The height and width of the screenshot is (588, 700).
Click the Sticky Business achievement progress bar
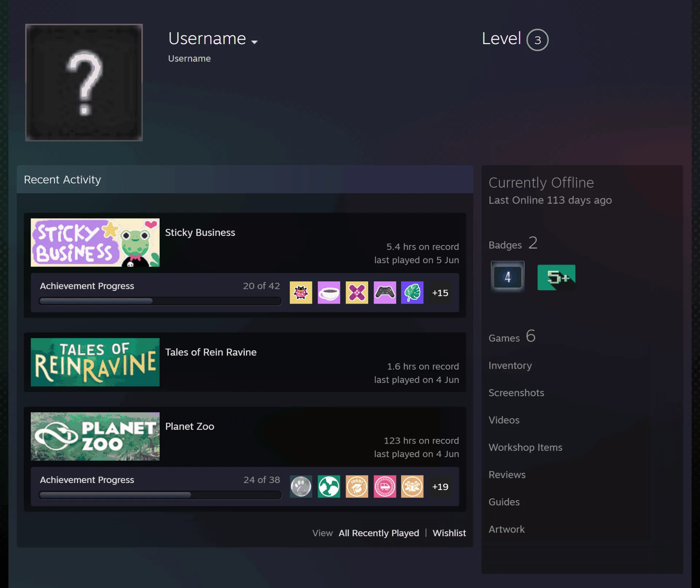tap(160, 301)
